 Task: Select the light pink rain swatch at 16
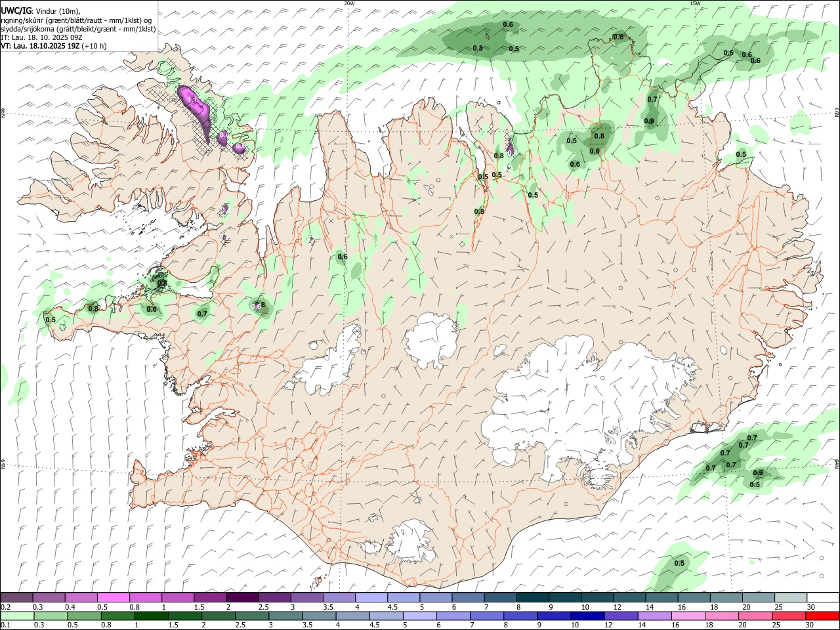click(x=689, y=616)
